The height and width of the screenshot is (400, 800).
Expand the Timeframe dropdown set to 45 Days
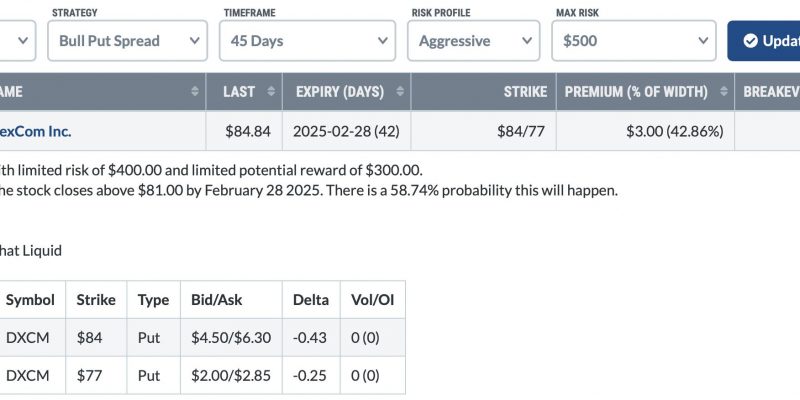[307, 41]
